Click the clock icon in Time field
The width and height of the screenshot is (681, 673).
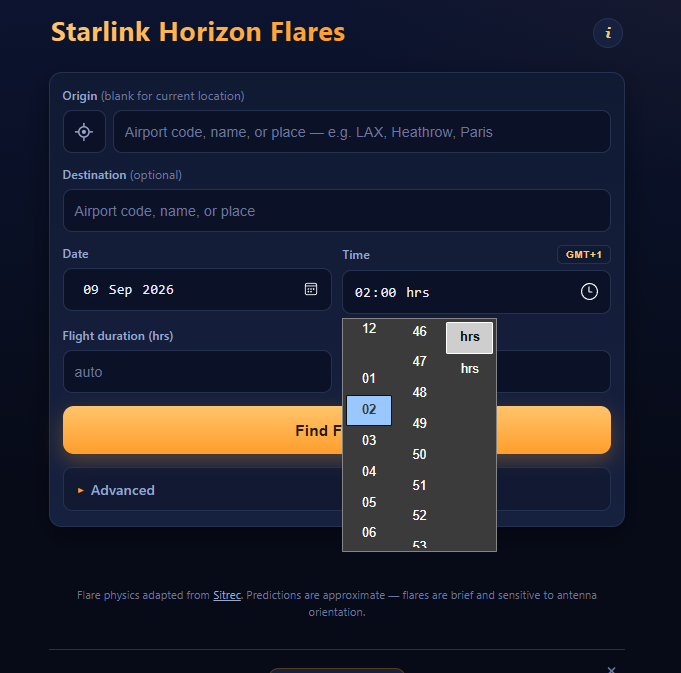click(589, 291)
